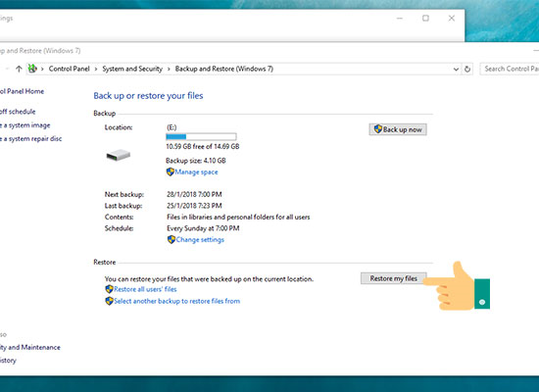
Task: Open Control Panel Home sidebar link
Action: tap(22, 91)
